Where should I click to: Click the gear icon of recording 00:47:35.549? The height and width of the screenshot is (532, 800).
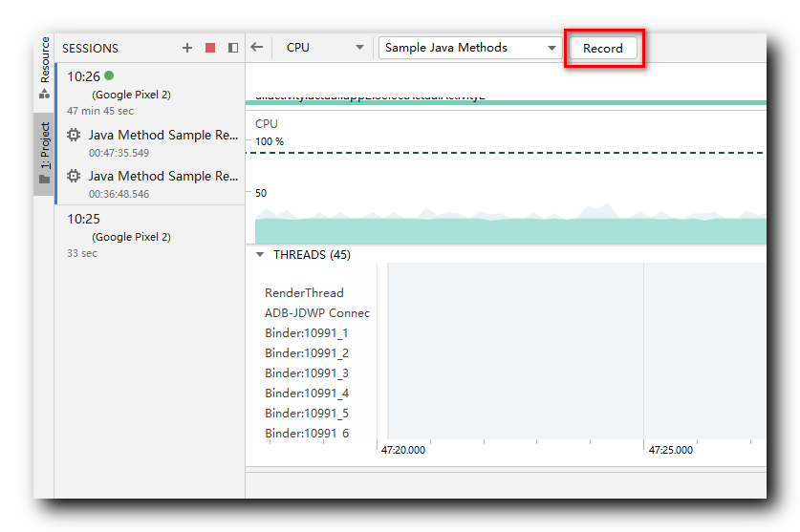74,135
